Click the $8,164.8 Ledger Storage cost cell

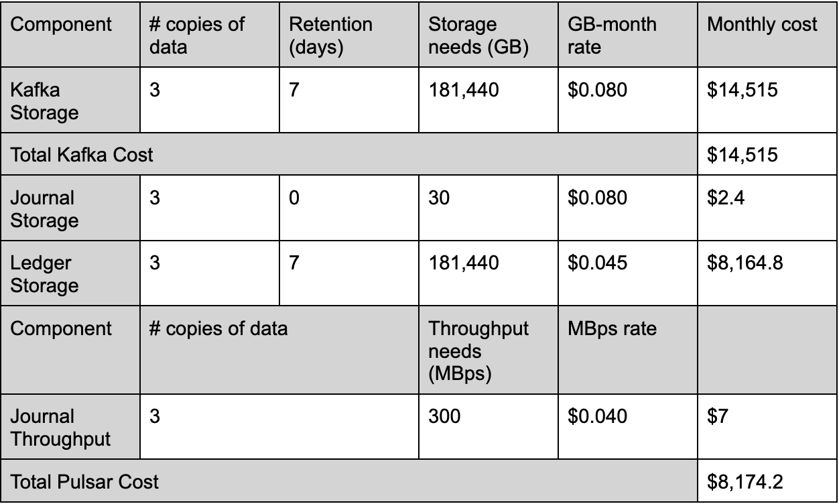point(745,263)
